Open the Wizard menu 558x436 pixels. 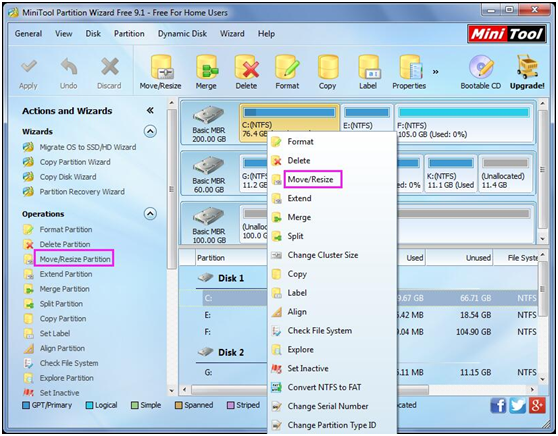point(232,34)
